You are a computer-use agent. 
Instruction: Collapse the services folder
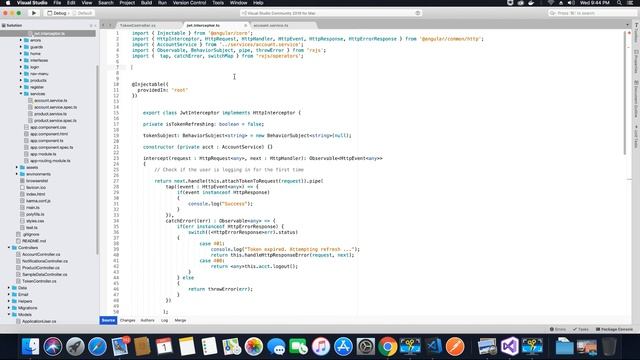[21, 93]
